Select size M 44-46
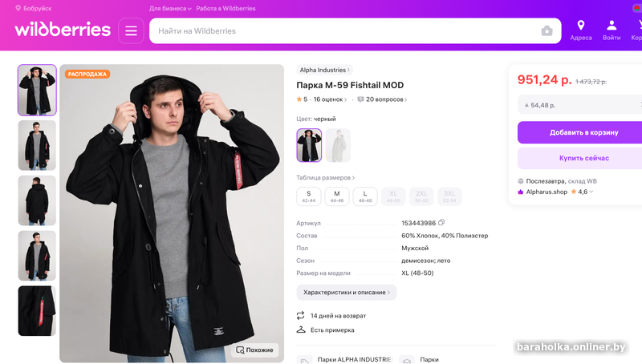Viewport: 642px width, 364px height. (336, 196)
